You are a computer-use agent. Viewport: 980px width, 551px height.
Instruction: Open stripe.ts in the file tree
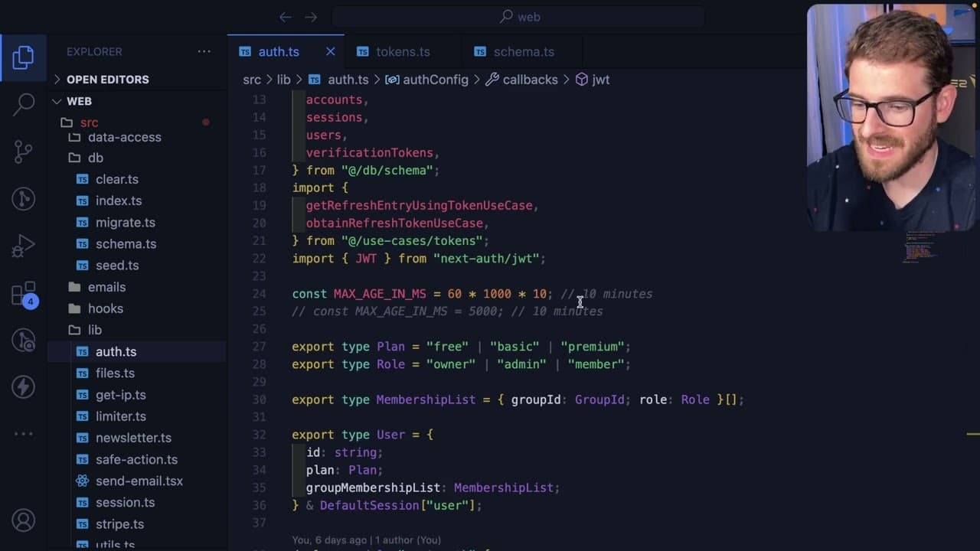(119, 524)
